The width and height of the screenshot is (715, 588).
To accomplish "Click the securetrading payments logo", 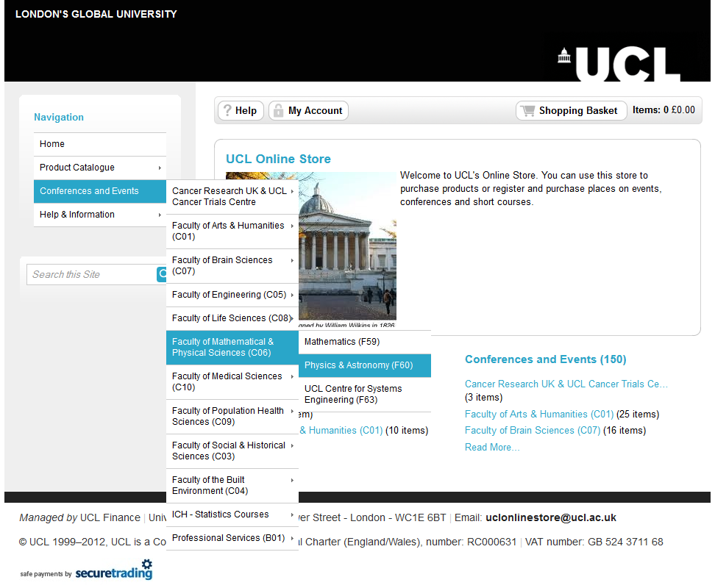I will (113, 570).
